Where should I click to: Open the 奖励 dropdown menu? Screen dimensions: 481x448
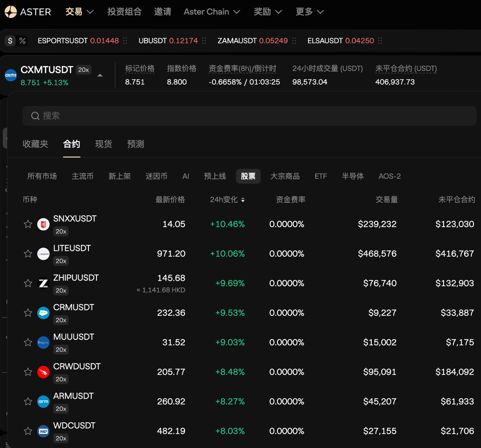pos(268,12)
